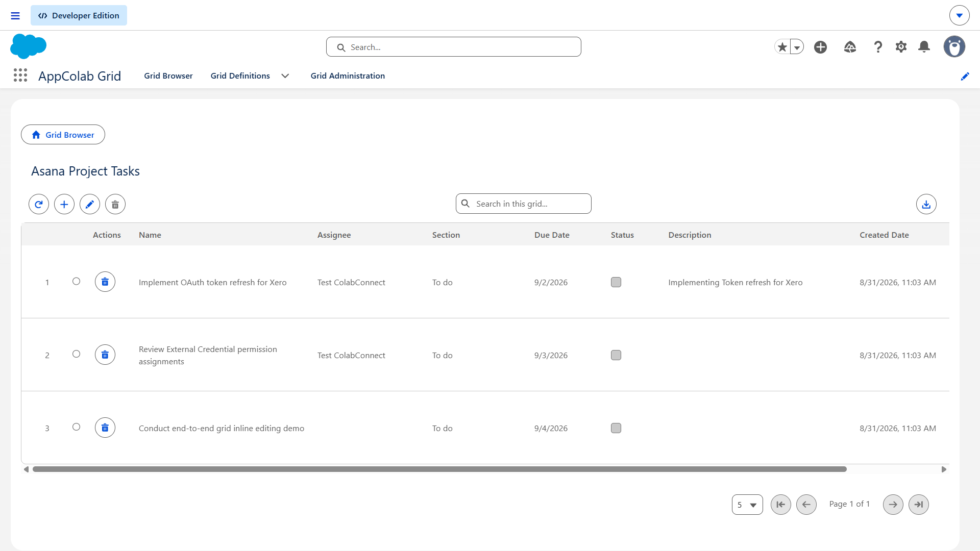Click the scrollbar left arrow
This screenshot has height=551, width=980.
pyautogui.click(x=26, y=469)
